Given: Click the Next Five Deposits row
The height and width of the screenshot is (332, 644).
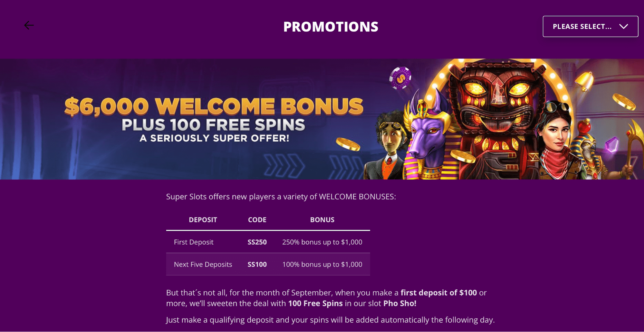Looking at the screenshot, I should point(268,264).
